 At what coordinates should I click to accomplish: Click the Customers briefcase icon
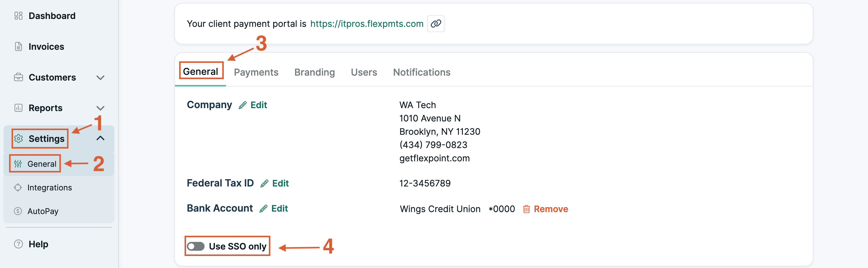point(18,77)
